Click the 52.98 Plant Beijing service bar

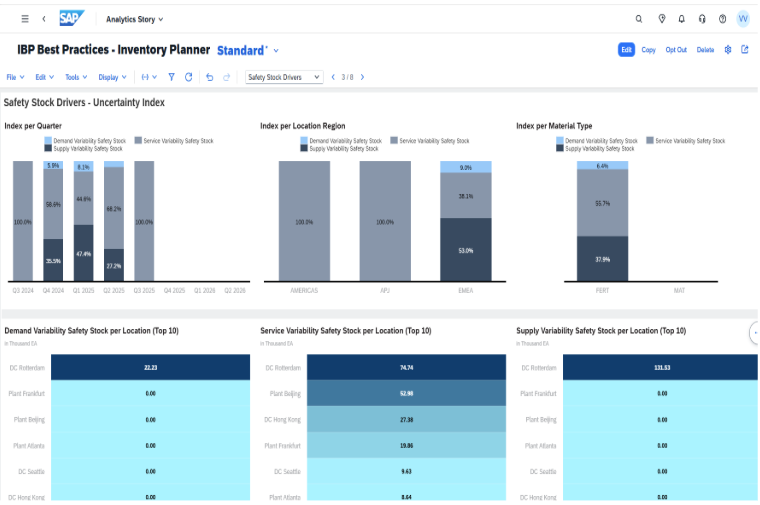click(x=406, y=393)
